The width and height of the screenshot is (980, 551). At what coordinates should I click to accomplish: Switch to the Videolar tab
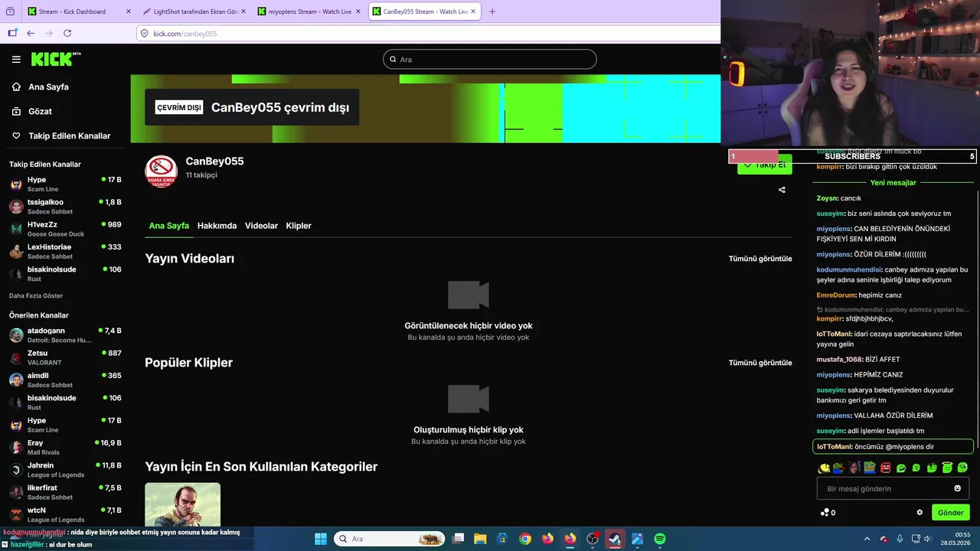pos(261,226)
